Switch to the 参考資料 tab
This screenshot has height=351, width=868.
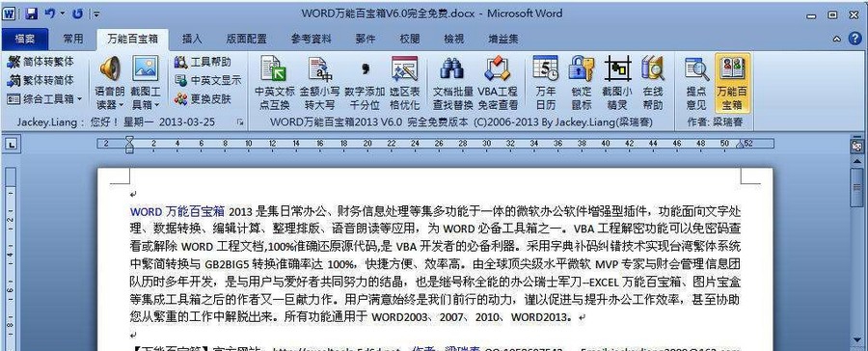coord(312,39)
